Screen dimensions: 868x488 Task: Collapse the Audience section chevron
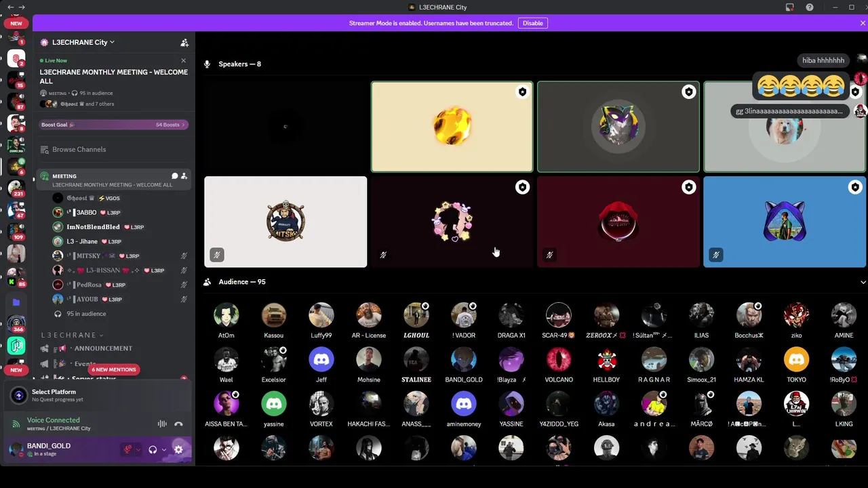click(863, 282)
